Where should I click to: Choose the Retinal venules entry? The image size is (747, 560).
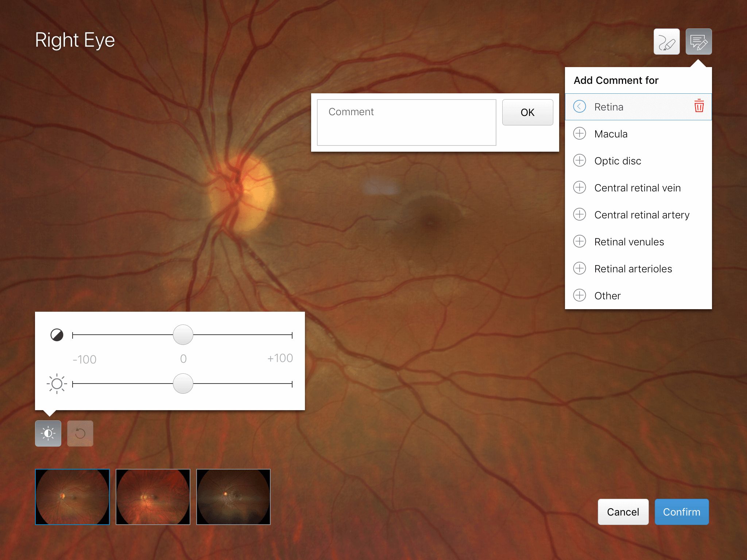tap(638, 242)
